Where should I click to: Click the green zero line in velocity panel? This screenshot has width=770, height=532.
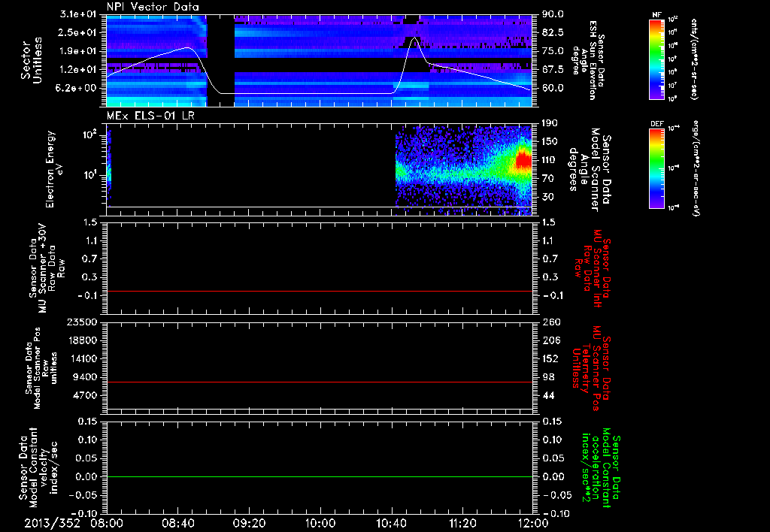click(x=319, y=476)
